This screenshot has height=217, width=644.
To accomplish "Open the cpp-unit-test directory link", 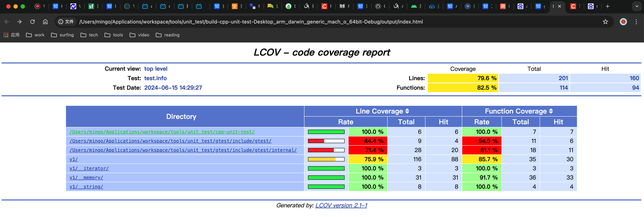I will (x=162, y=132).
